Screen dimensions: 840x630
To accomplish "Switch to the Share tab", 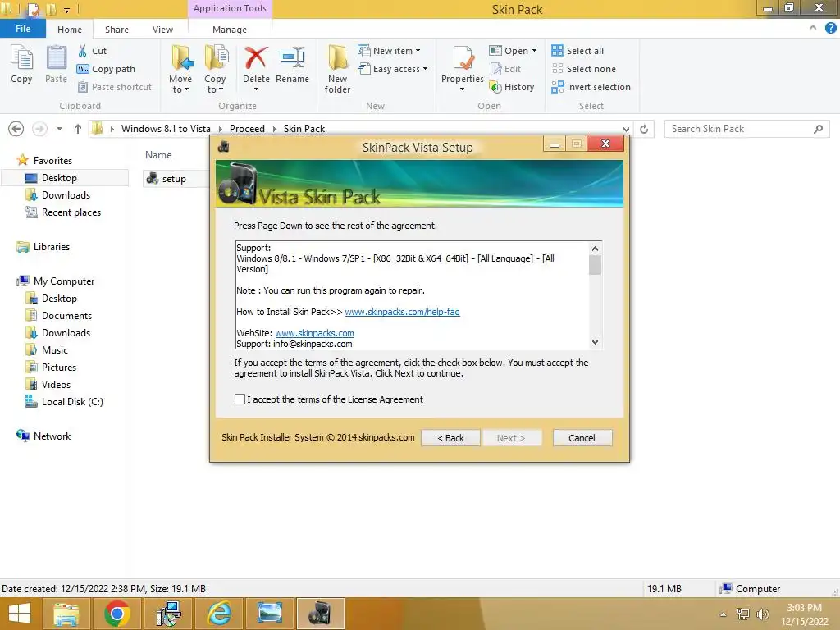I will click(x=116, y=30).
